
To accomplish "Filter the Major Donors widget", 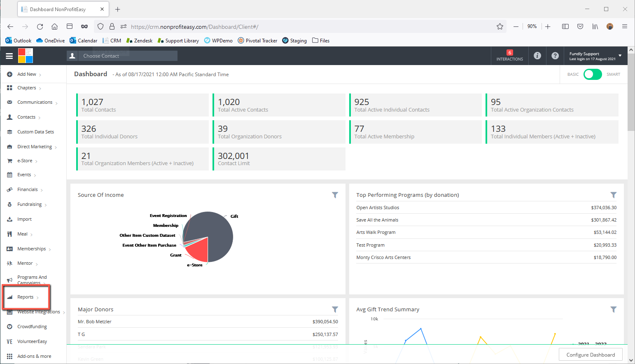I will click(x=335, y=309).
